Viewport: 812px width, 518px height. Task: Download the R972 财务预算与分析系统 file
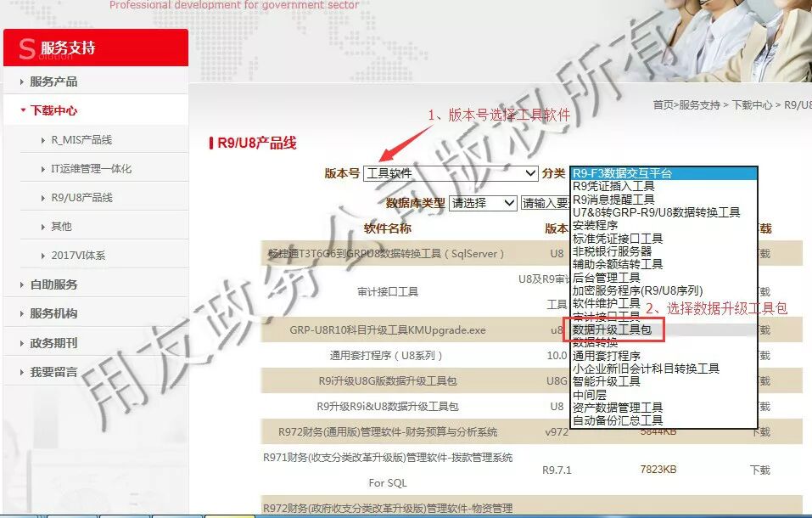pyautogui.click(x=761, y=432)
